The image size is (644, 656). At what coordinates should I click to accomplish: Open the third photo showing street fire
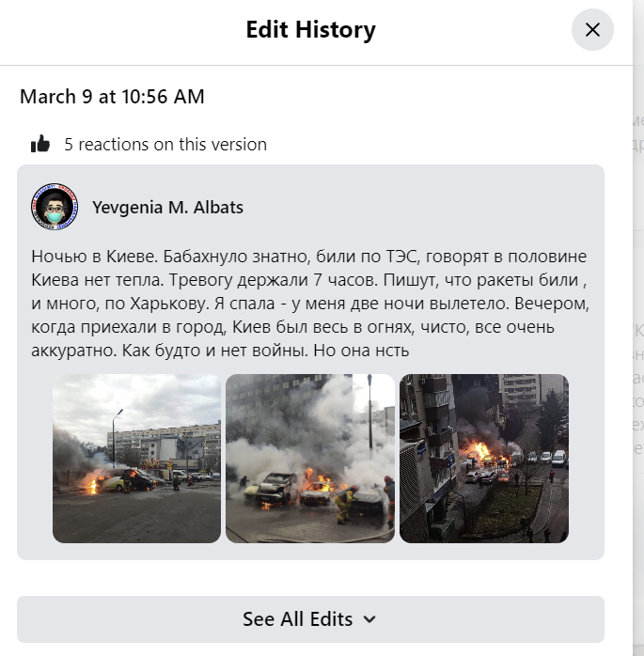[484, 459]
